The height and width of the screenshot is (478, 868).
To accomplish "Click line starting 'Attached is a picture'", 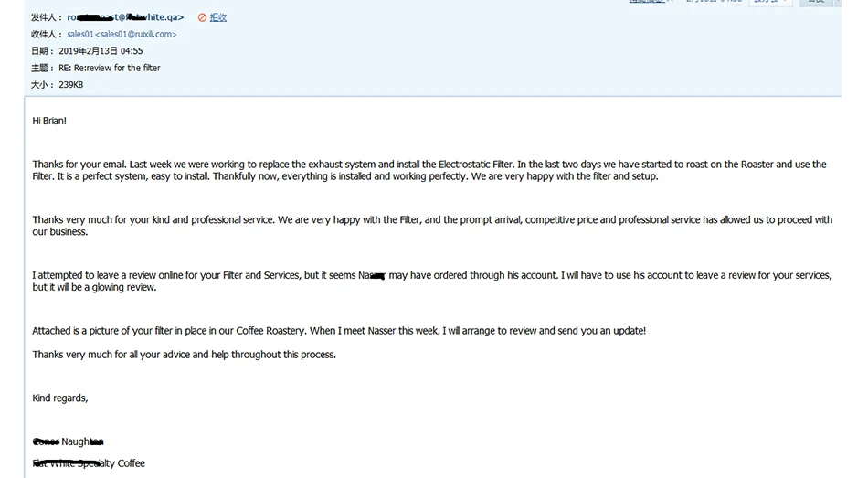I will pyautogui.click(x=339, y=331).
